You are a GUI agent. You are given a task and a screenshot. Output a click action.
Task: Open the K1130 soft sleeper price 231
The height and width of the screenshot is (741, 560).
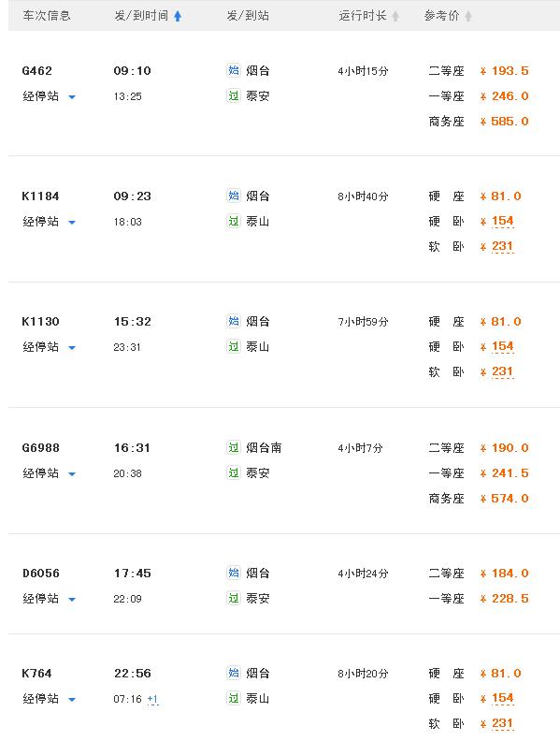(502, 372)
